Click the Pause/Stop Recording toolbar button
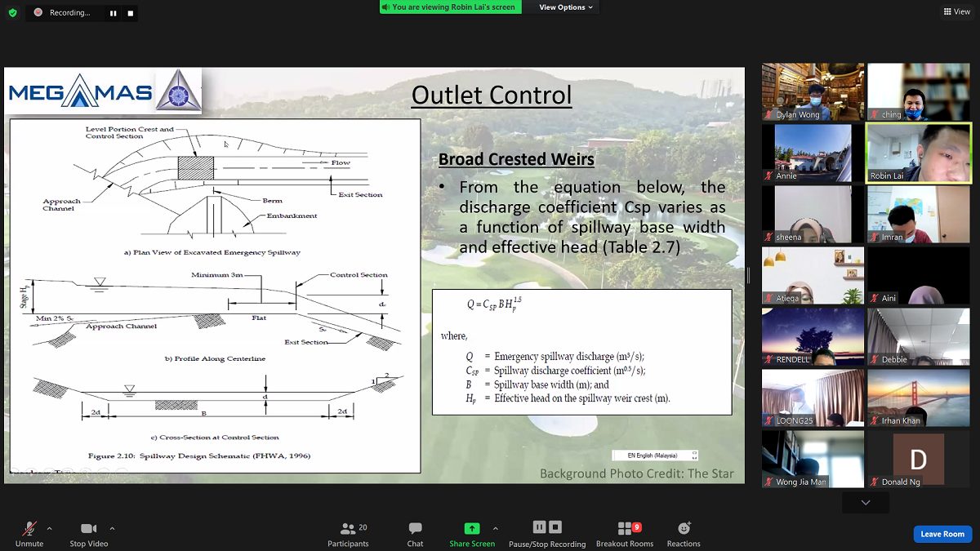This screenshot has height=551, width=980. [547, 534]
